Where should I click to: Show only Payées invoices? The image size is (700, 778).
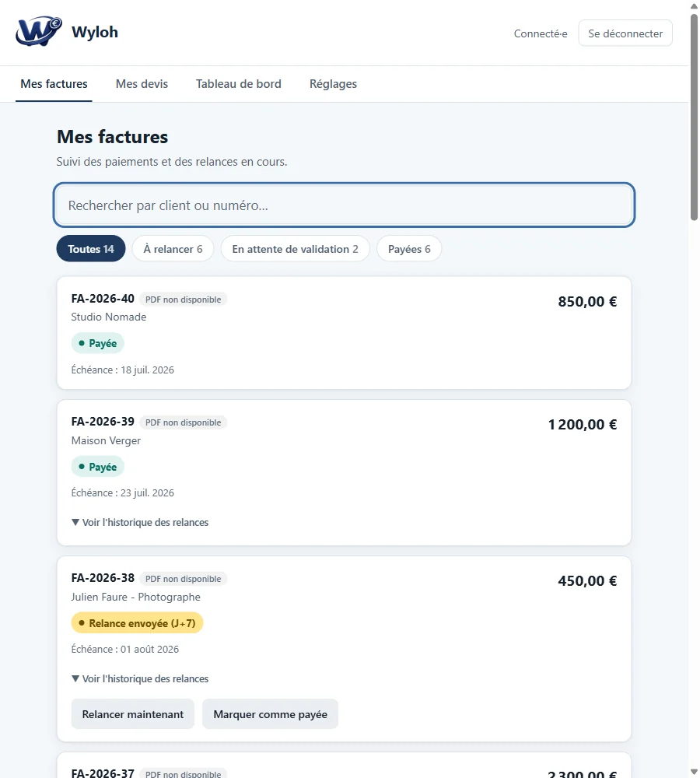(x=409, y=249)
